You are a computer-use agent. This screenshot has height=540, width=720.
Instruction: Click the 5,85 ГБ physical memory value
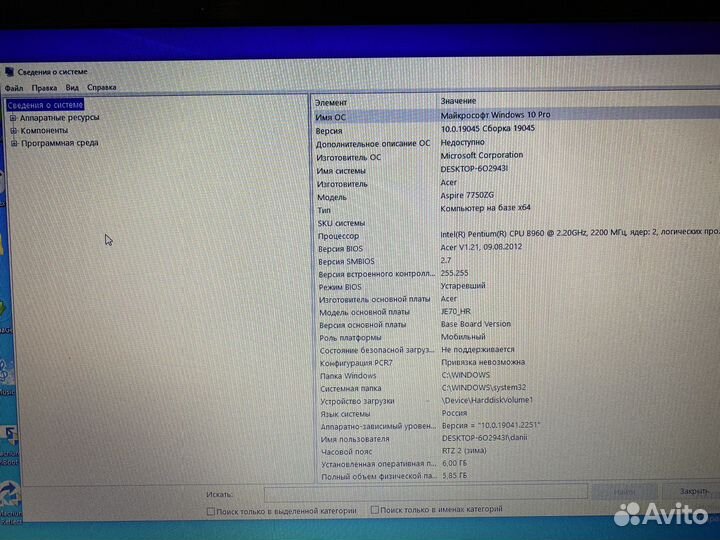pos(454,475)
